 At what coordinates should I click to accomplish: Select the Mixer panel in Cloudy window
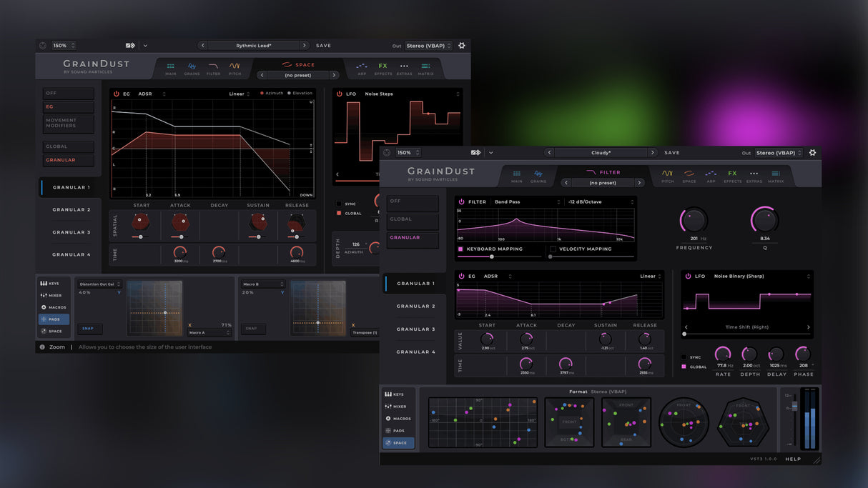pyautogui.click(x=398, y=407)
